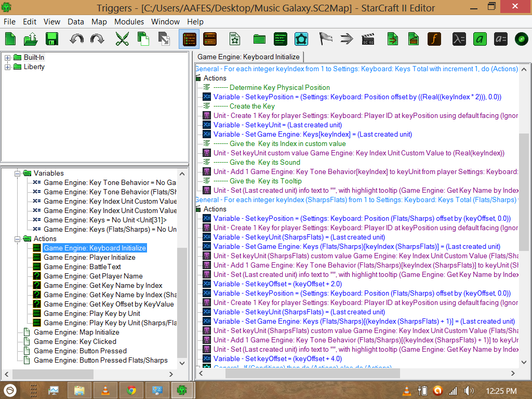Image resolution: width=532 pixels, height=399 pixels.
Task: Click the Undo arrow icon
Action: [77, 39]
